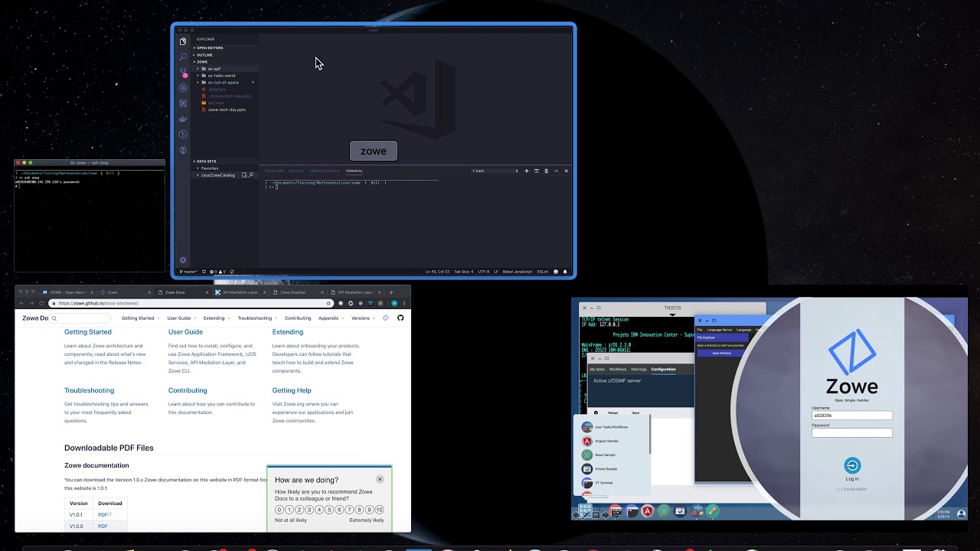Click the Log in arrow icon
Viewport: 980px width, 551px height.
852,465
